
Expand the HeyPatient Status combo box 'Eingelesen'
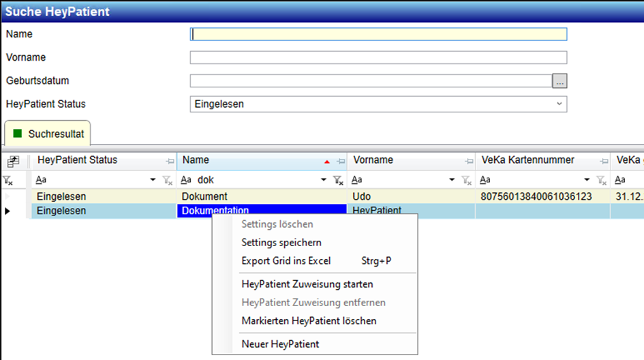click(x=559, y=104)
